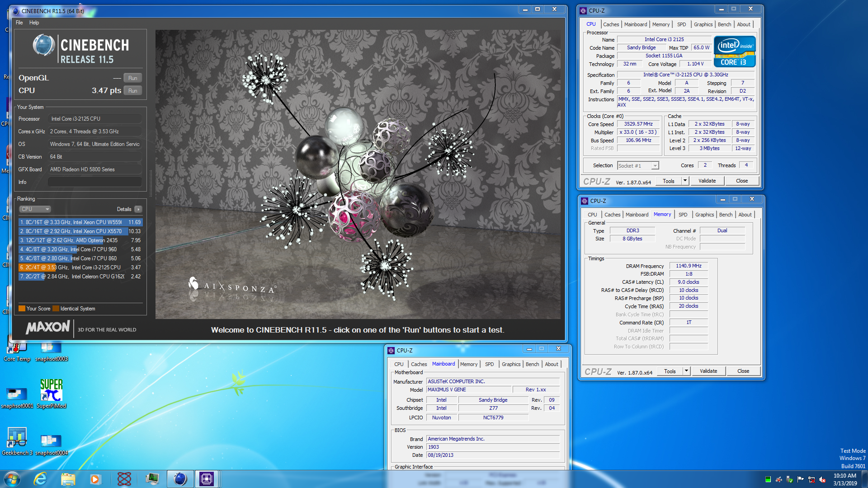Viewport: 868px width, 488px height.
Task: Open the snaphsot0004 desktop file
Action: click(51, 444)
